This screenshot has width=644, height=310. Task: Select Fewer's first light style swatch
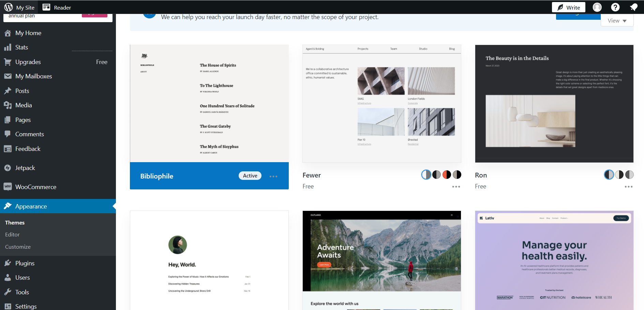click(x=426, y=175)
